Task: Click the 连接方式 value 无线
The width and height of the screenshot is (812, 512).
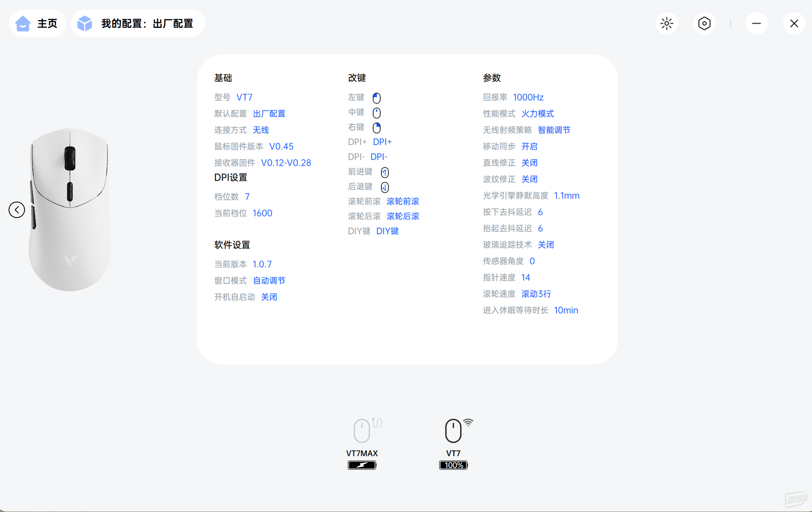Action: coord(261,130)
